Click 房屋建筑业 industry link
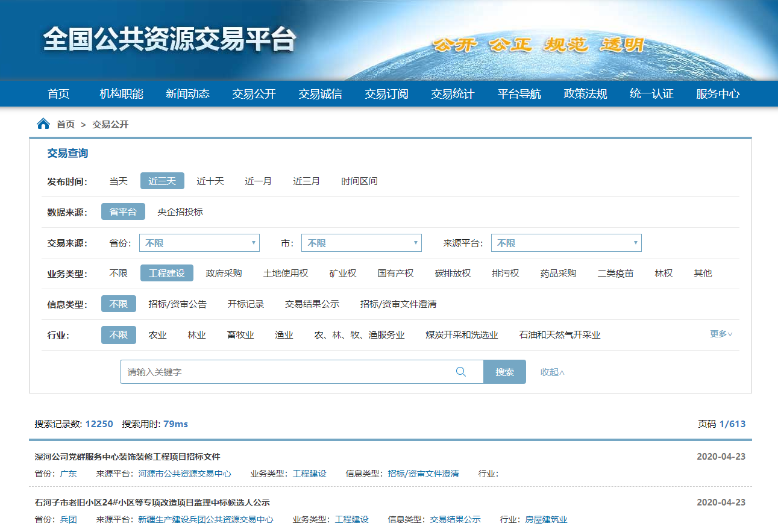778x532 pixels. 546,519
